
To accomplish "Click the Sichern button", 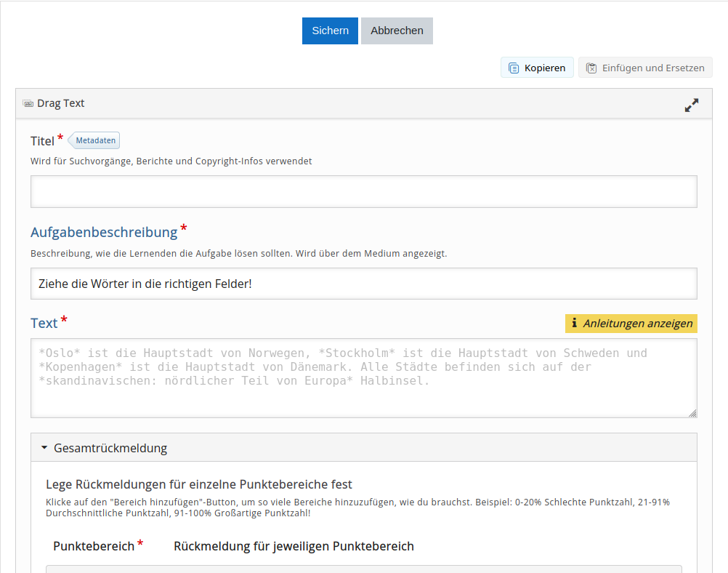I will (330, 31).
